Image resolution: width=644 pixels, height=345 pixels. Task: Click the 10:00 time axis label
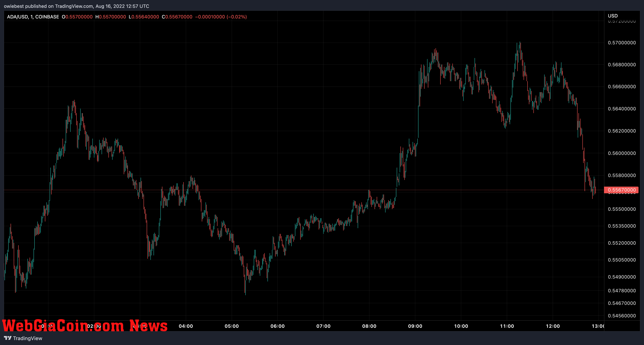[461, 326]
